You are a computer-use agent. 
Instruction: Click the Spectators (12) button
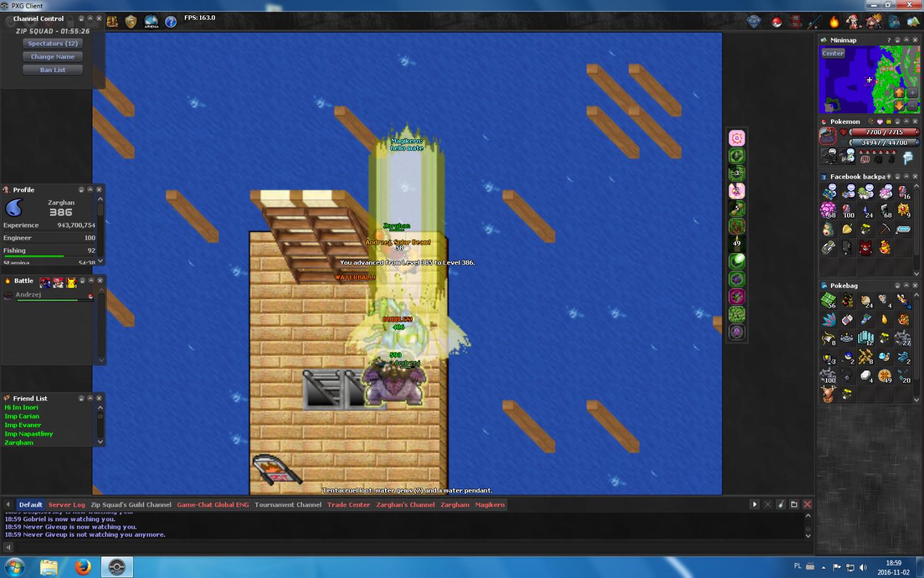pyautogui.click(x=53, y=44)
